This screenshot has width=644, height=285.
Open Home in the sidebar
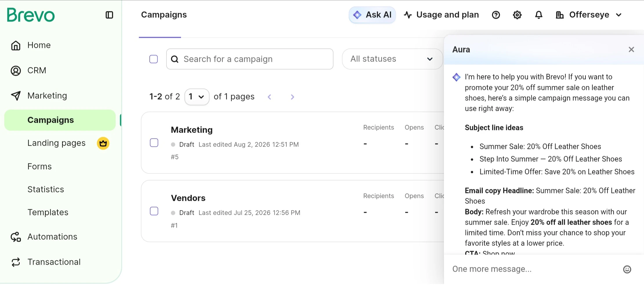click(x=39, y=45)
